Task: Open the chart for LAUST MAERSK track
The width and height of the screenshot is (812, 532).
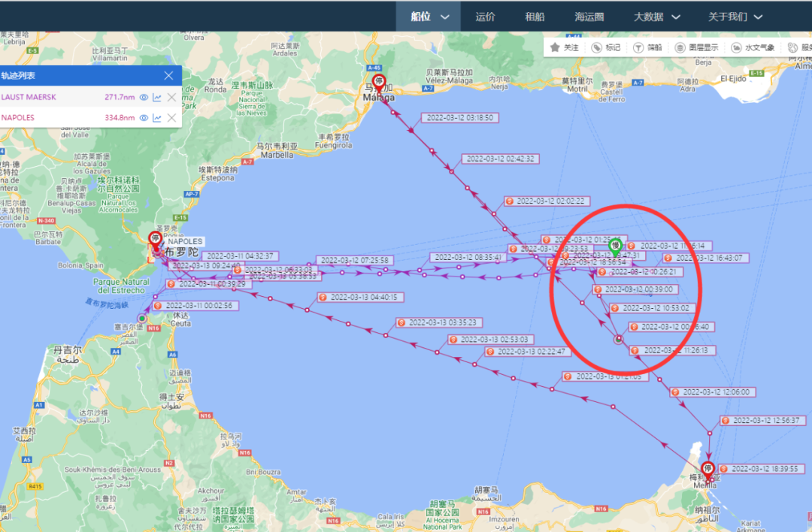Action: click(x=157, y=97)
